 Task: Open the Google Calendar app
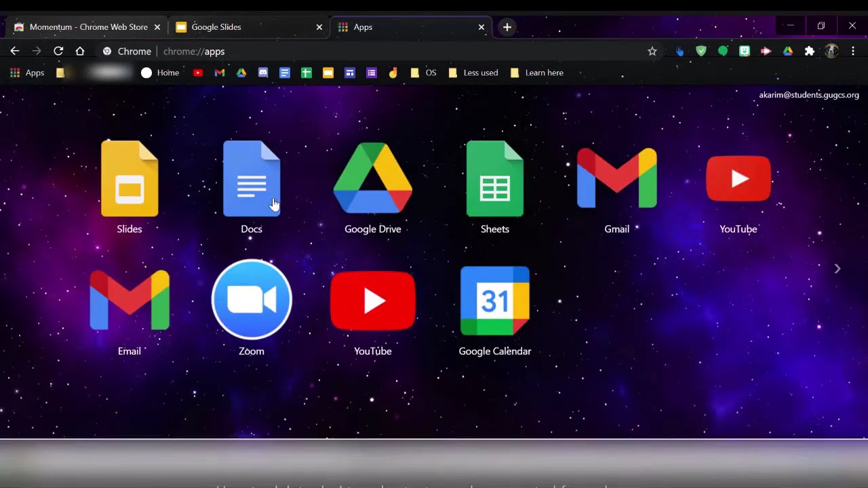[495, 300]
